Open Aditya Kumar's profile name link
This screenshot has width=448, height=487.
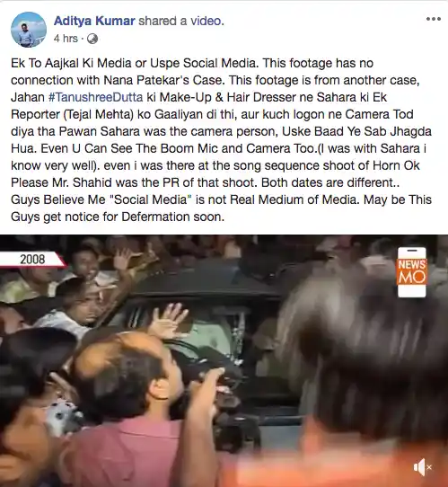click(x=94, y=22)
